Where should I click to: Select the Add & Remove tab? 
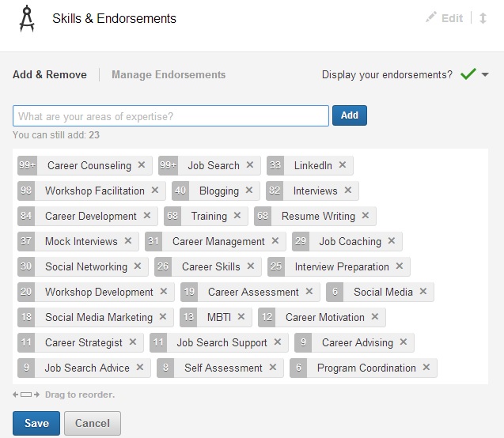coord(50,75)
